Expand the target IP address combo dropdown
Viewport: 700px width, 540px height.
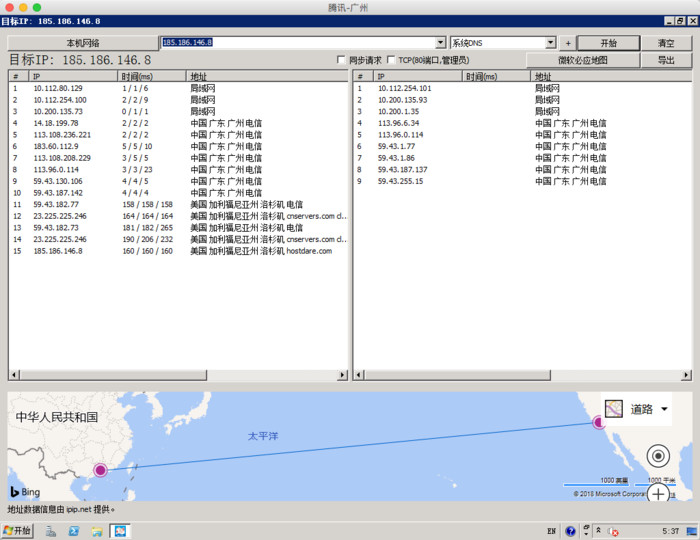(x=441, y=42)
